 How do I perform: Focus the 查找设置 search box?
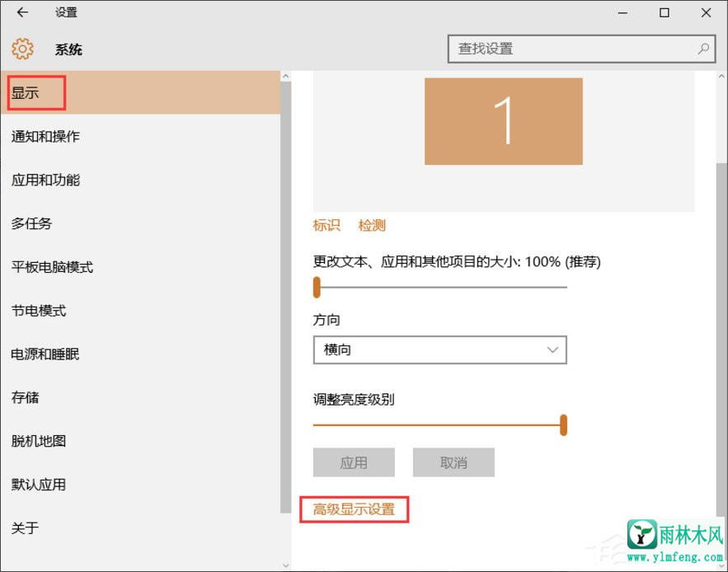[581, 49]
